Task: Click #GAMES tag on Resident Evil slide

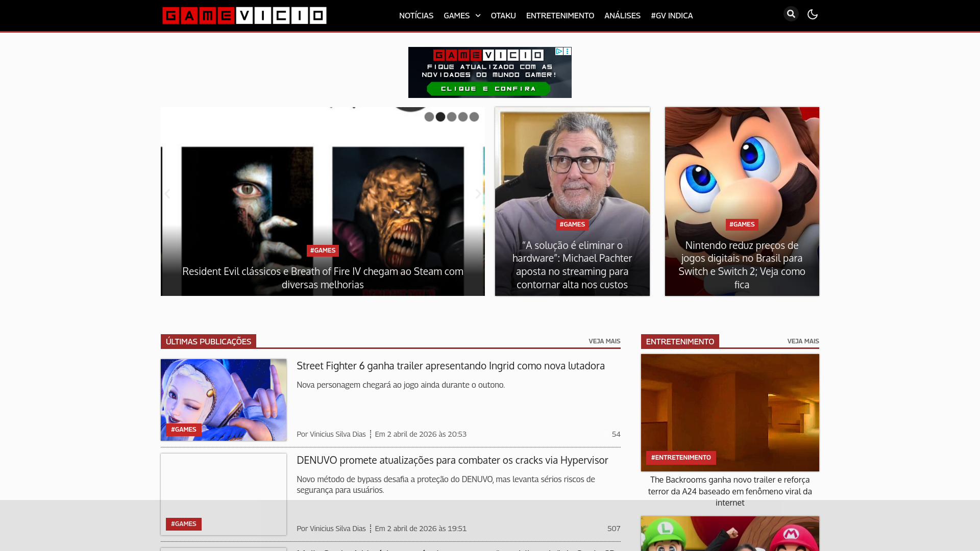Action: 323,251
